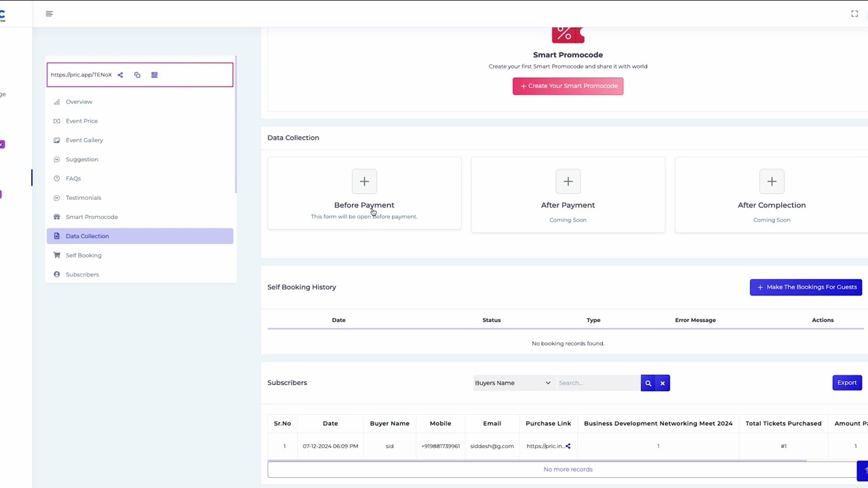The width and height of the screenshot is (868, 488).
Task: Click the sidebar vertical scrollbar
Action: tap(235, 125)
